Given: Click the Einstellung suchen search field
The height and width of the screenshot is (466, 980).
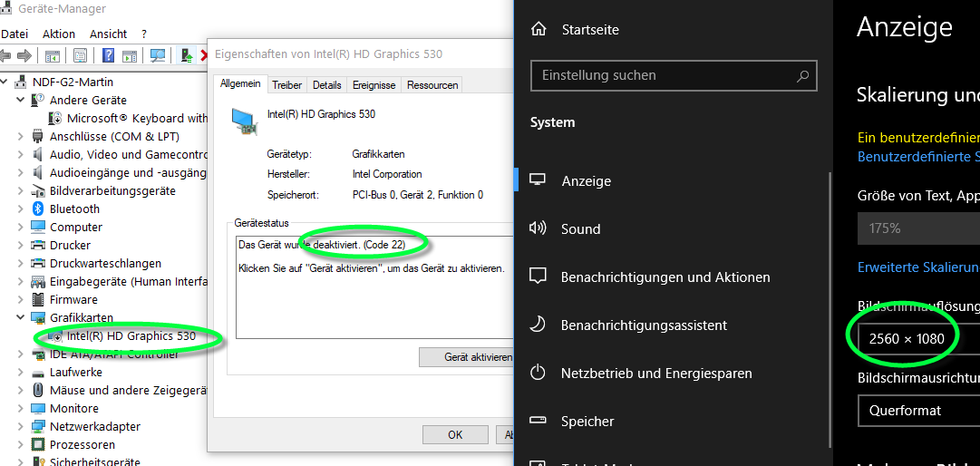Looking at the screenshot, I should pyautogui.click(x=674, y=76).
